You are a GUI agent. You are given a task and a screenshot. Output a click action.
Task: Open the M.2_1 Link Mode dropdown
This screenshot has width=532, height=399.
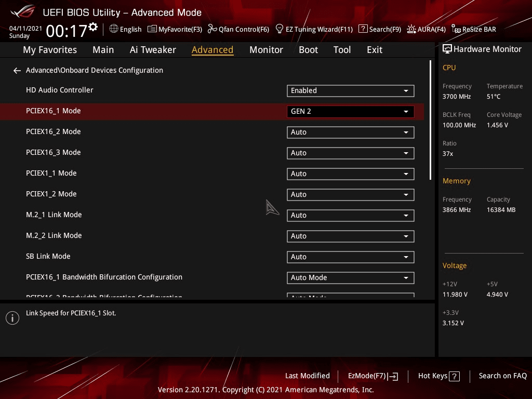[x=351, y=216]
